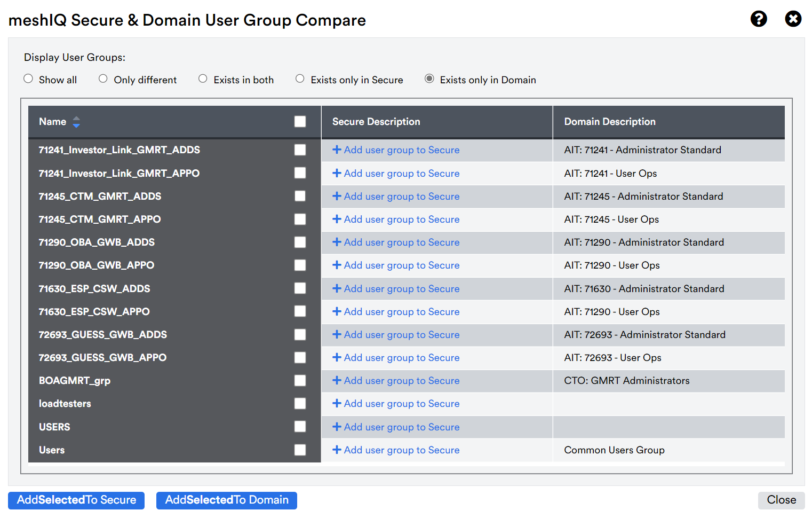Click the AddSelectedTo Domain button
The height and width of the screenshot is (518, 812).
click(227, 500)
